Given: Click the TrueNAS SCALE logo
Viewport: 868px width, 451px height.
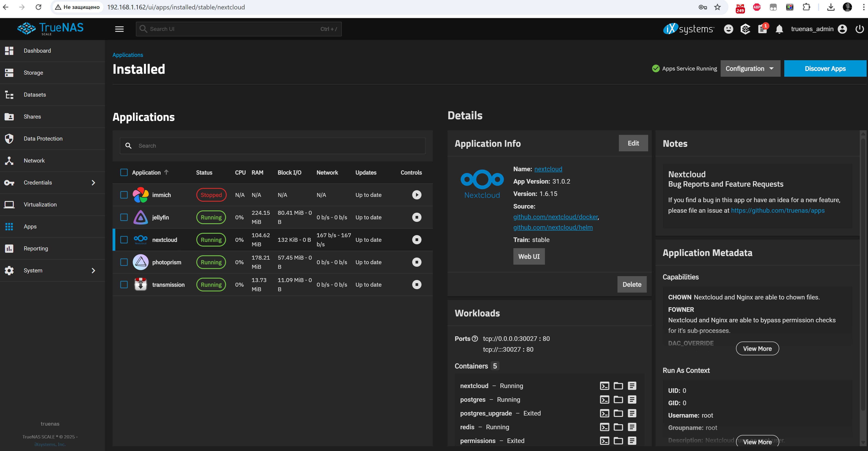Looking at the screenshot, I should (51, 29).
